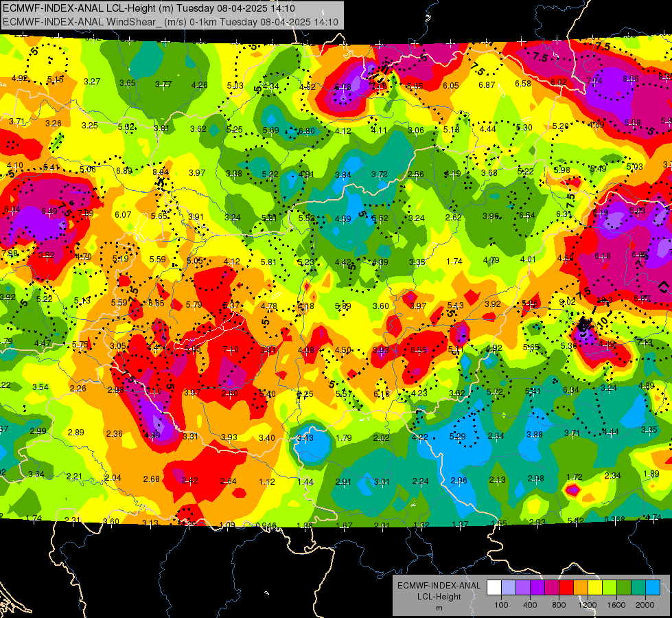Screen dimensions: 672x618
Task: Click the wind shear value 6.54
Action: pyautogui.click(x=526, y=216)
